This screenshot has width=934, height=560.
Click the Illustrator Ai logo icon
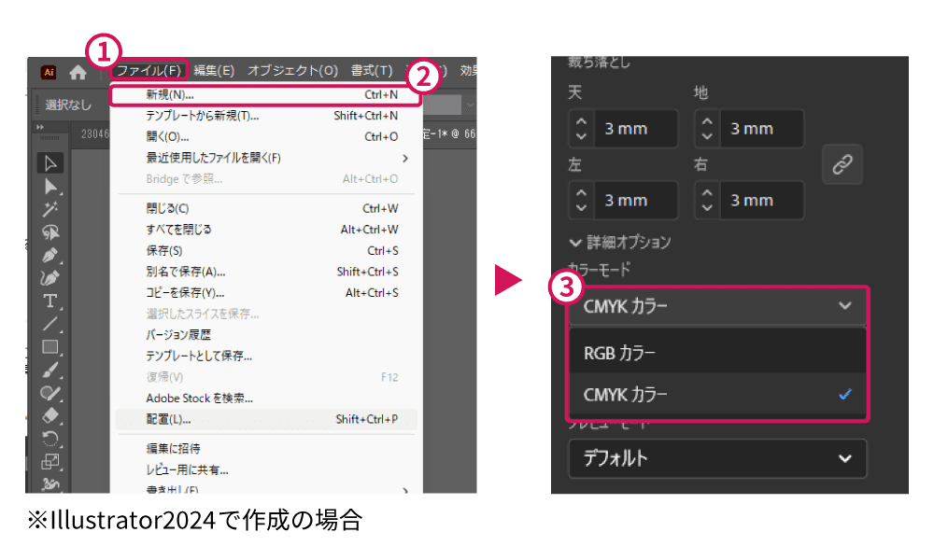[49, 72]
